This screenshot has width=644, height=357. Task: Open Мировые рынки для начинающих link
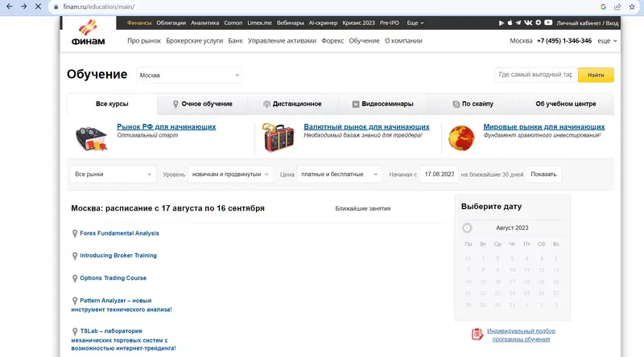[544, 127]
